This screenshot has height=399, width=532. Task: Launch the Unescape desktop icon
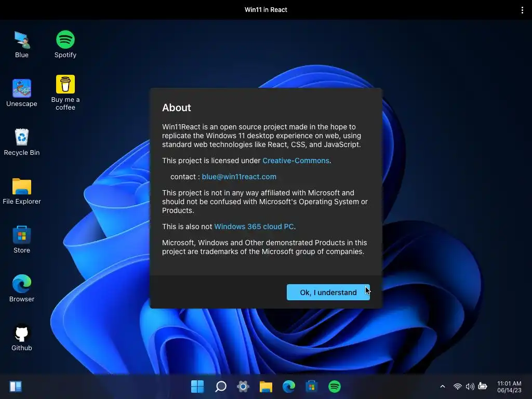click(22, 93)
